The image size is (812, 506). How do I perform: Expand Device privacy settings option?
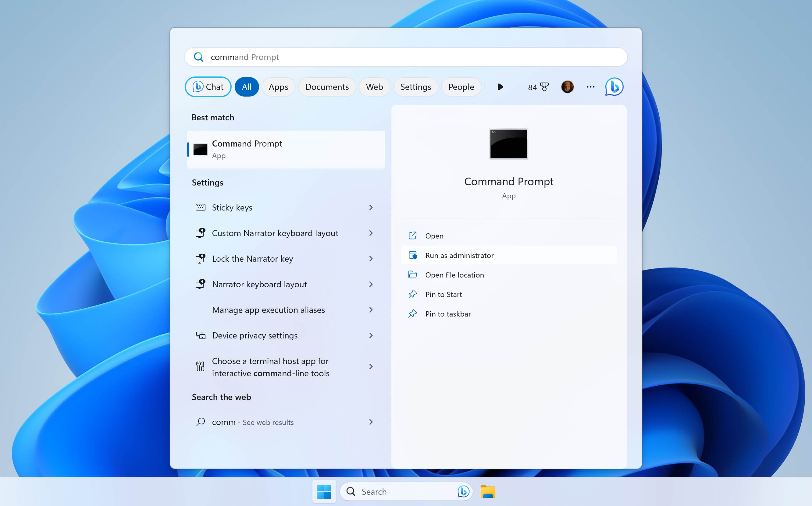click(x=370, y=335)
